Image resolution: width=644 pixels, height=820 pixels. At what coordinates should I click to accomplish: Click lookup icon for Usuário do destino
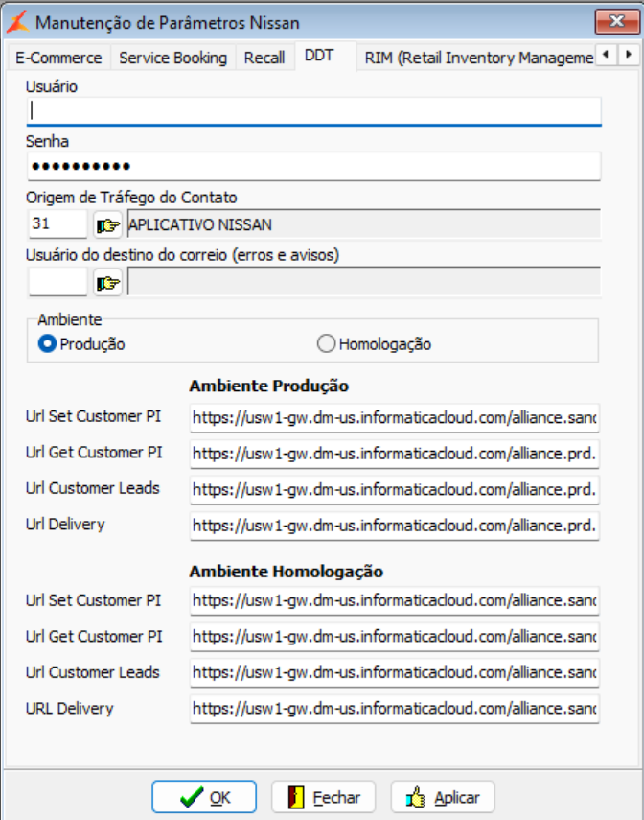click(x=108, y=282)
